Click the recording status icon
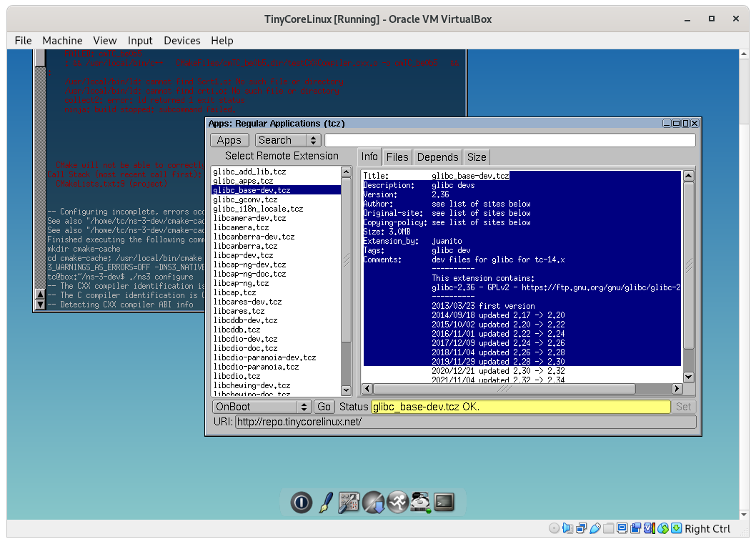Screen dimensions: 756x544 [636, 528]
